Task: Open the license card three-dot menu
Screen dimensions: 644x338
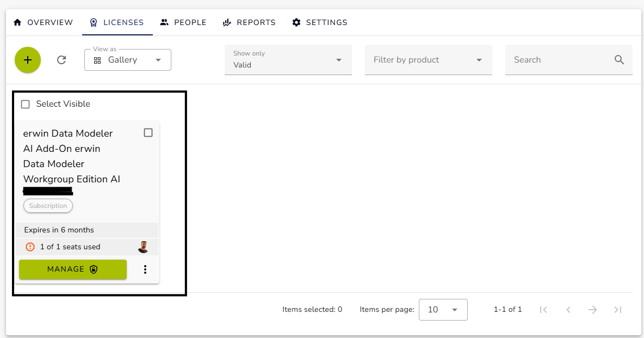Action: click(145, 269)
